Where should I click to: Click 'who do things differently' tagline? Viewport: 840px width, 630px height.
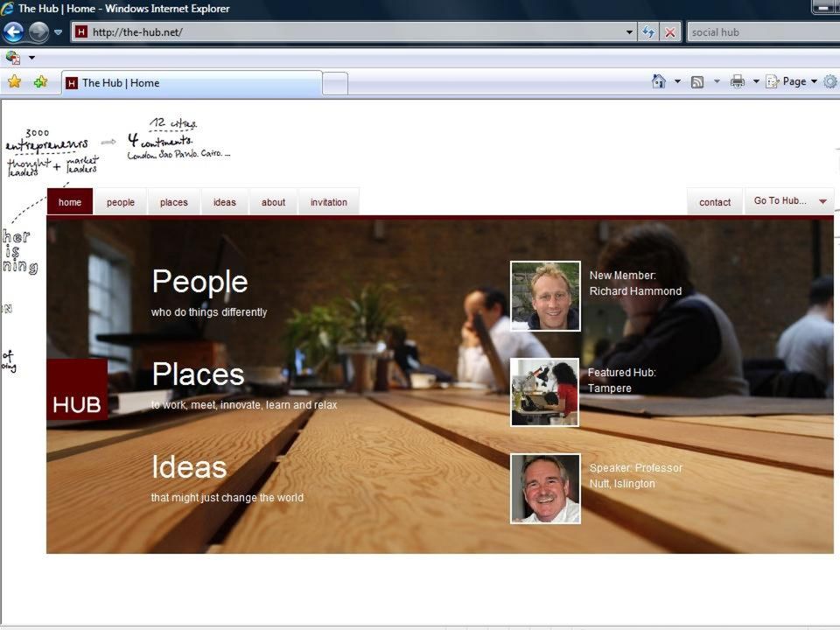(x=209, y=311)
